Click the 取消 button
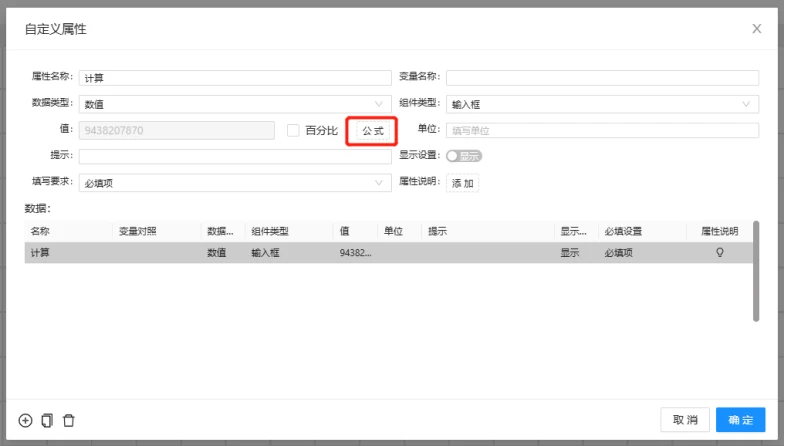Viewport: 785px width, 446px height. [685, 419]
